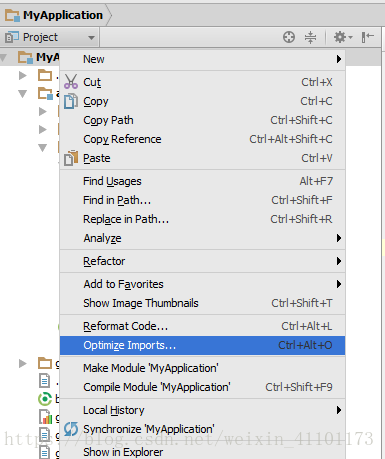The image size is (385, 459).
Task: Click the scroll-from-source crosshair icon
Action: pyautogui.click(x=289, y=37)
